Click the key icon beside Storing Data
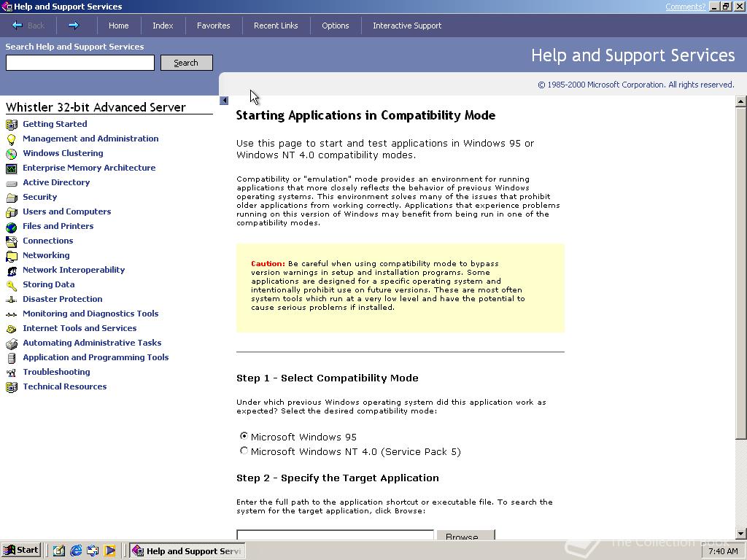This screenshot has height=560, width=747. click(x=12, y=285)
